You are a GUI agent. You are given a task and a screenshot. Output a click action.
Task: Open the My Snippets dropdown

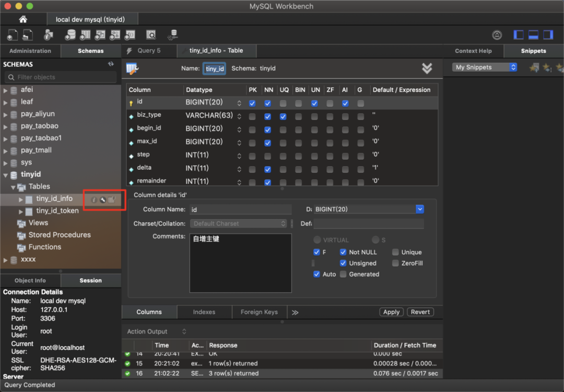(484, 67)
